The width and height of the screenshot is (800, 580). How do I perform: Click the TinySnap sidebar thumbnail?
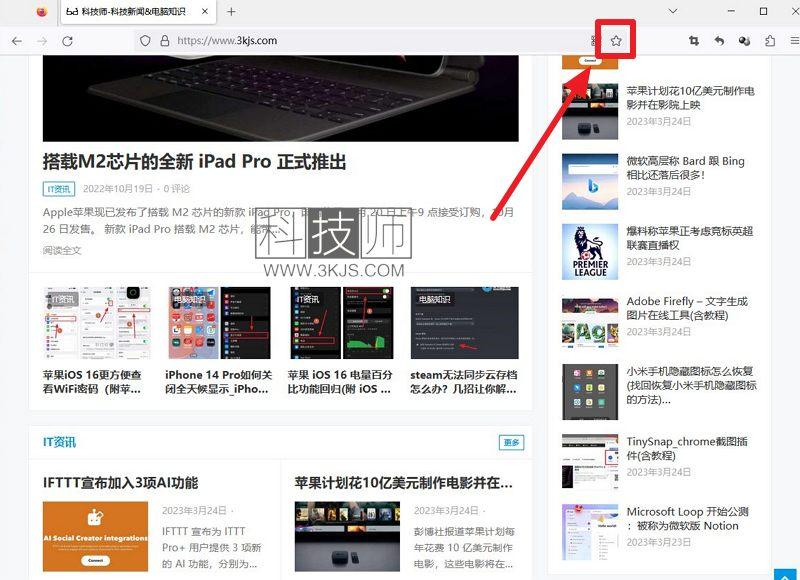click(x=590, y=462)
